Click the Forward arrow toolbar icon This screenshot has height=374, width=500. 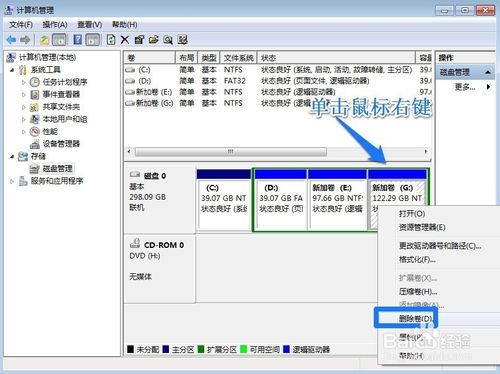[x=25, y=40]
